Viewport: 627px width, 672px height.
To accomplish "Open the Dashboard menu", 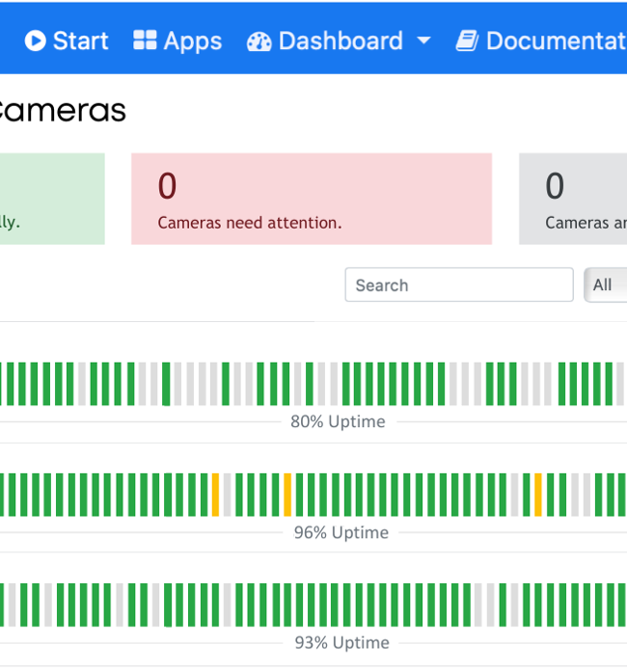I will pos(339,41).
